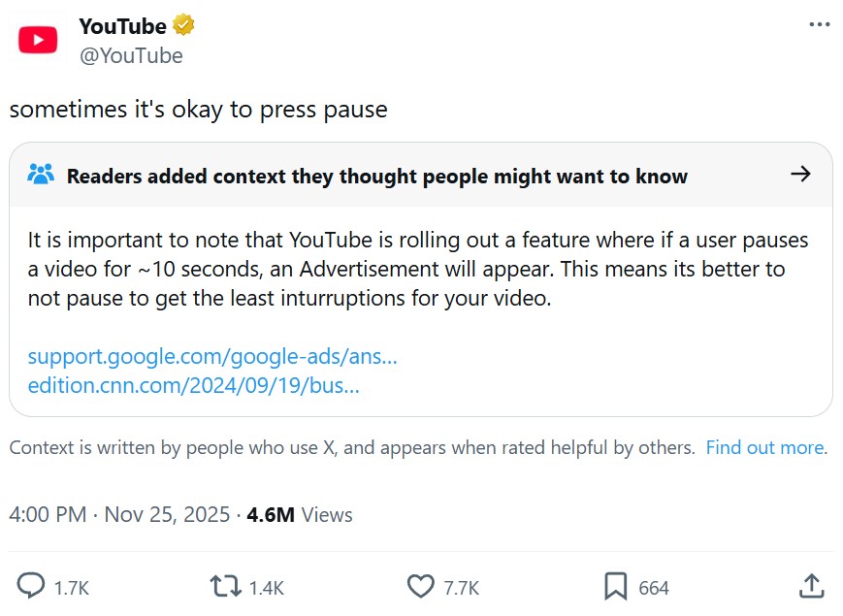View reposts by clicking 1.4K count

click(x=263, y=588)
